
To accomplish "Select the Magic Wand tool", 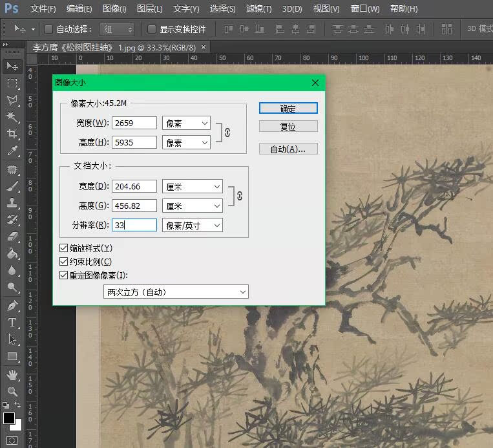I will click(x=12, y=117).
